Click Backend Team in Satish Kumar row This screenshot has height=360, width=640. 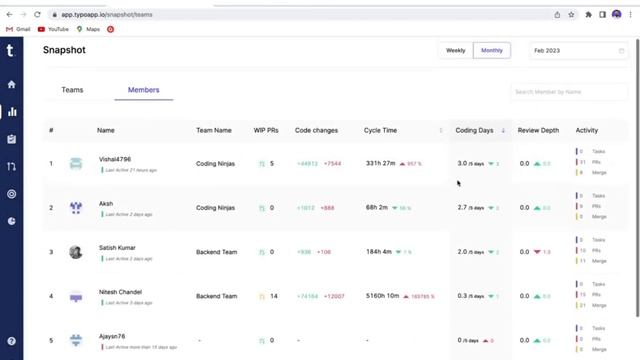click(217, 252)
